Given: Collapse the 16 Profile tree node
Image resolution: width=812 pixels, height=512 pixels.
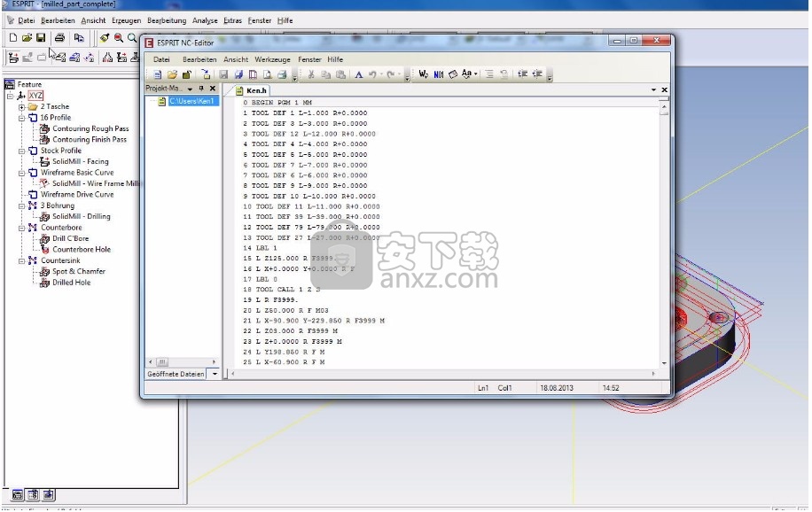Looking at the screenshot, I should coord(22,118).
